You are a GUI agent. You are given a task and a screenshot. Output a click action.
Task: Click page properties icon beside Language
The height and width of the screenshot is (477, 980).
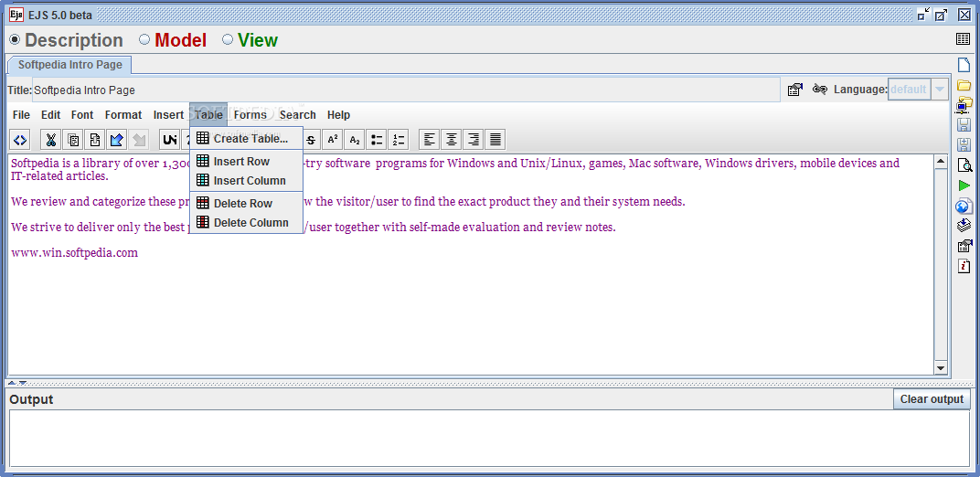pyautogui.click(x=794, y=90)
